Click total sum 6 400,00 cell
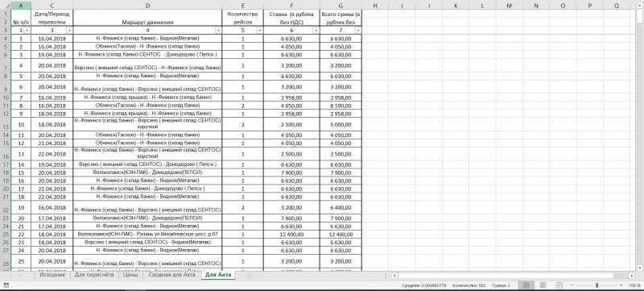The image size is (644, 291). [x=341, y=207]
